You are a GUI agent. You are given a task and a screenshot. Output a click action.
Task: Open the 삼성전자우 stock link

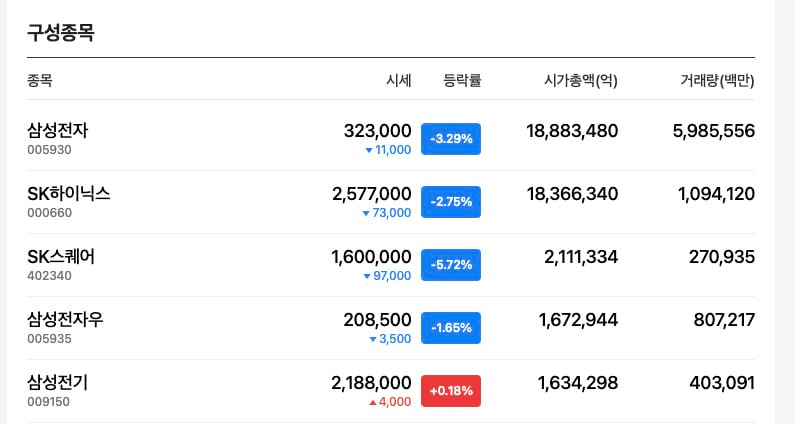tap(65, 319)
